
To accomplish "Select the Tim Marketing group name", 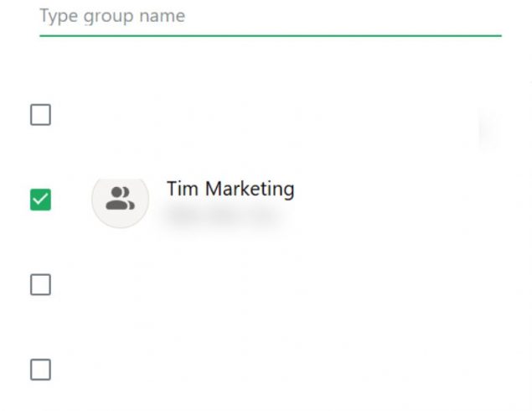I will point(230,189).
